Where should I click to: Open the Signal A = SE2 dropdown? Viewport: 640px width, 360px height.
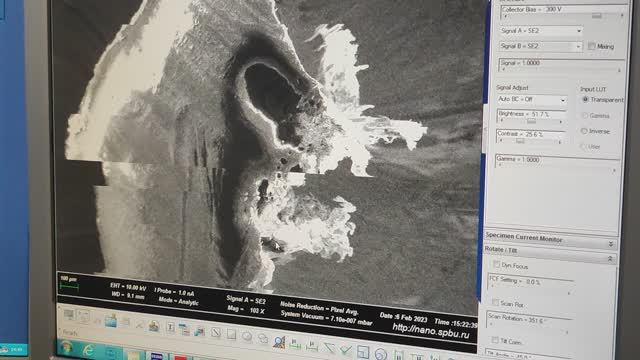541,31
